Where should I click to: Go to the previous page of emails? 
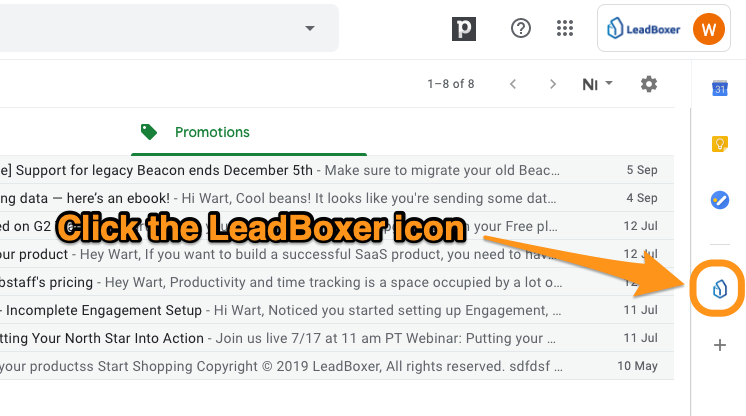513,84
